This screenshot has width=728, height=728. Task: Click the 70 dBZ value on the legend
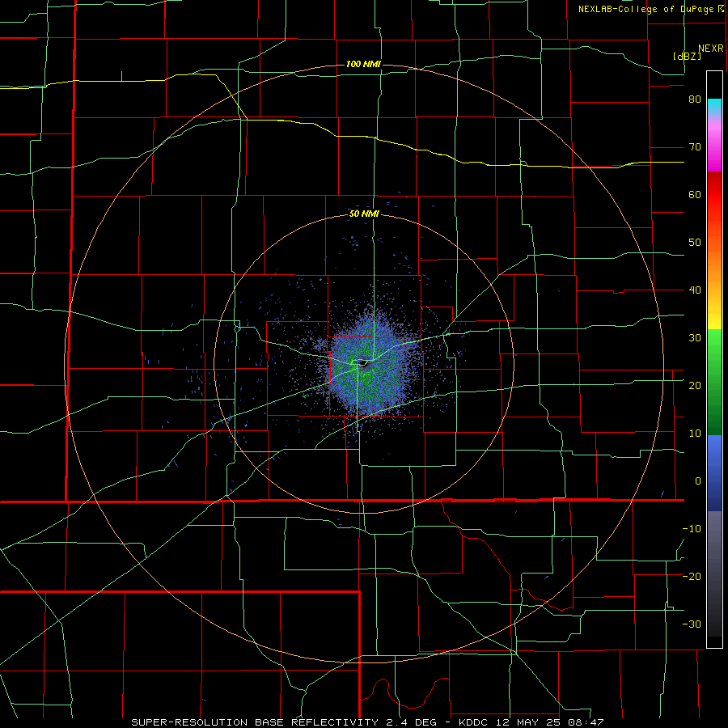click(695, 147)
